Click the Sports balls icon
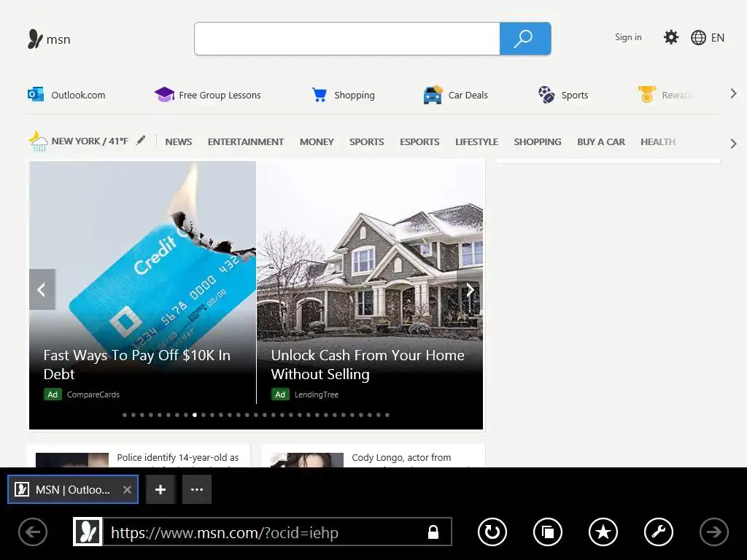This screenshot has height=560, width=747. (x=546, y=94)
